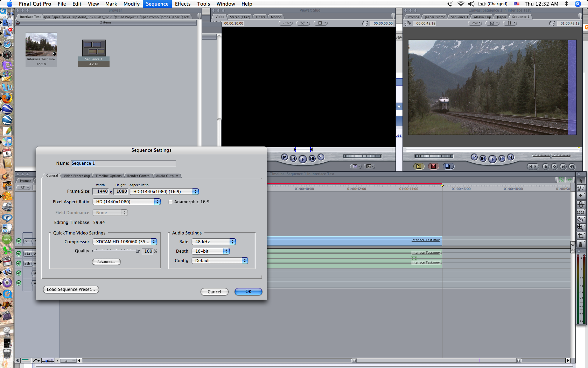This screenshot has width=588, height=368.
Task: Toggle V1 track visibility in Timeline
Action: [x=19, y=241]
